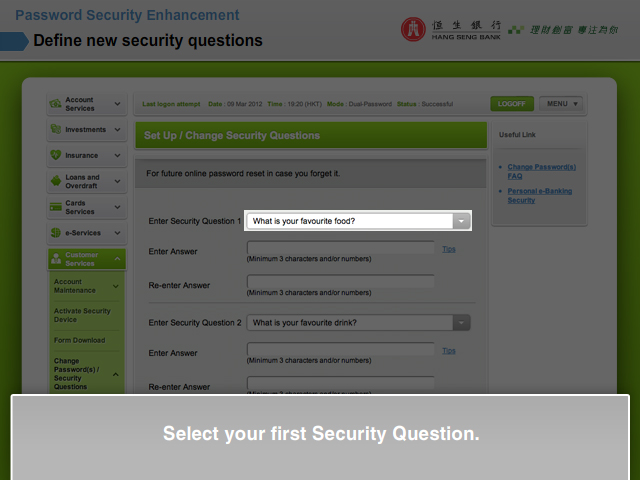Collapse the Change Password(s) / Security Questions section
This screenshot has height=480, width=640.
click(x=117, y=374)
